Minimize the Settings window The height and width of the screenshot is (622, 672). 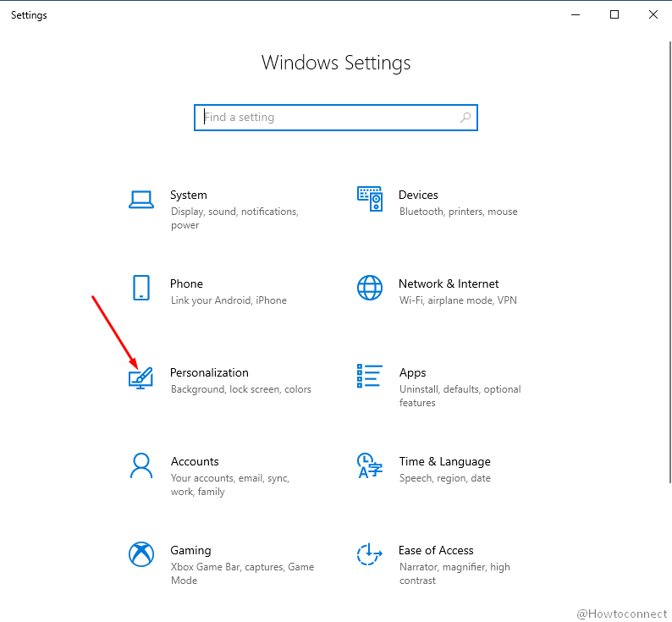[576, 14]
